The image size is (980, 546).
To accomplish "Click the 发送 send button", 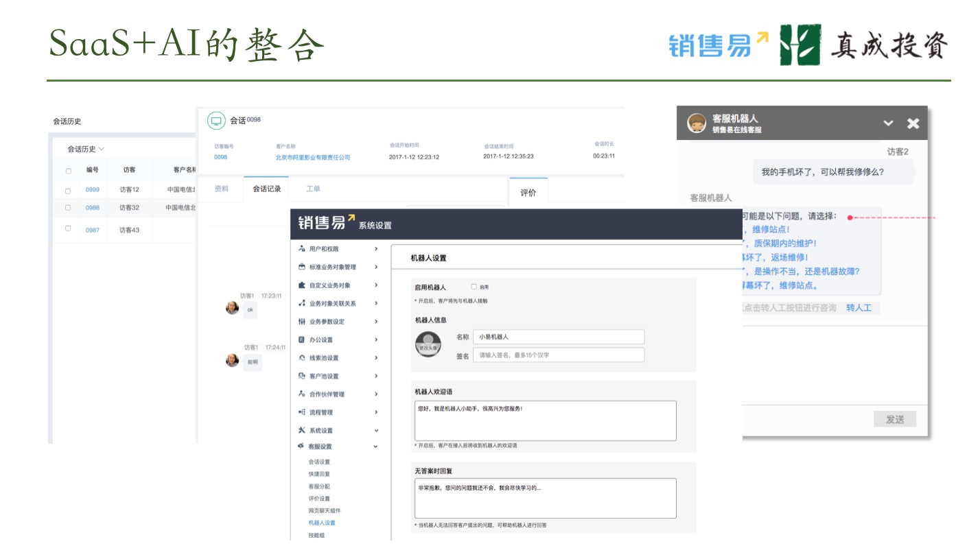I will tap(895, 419).
